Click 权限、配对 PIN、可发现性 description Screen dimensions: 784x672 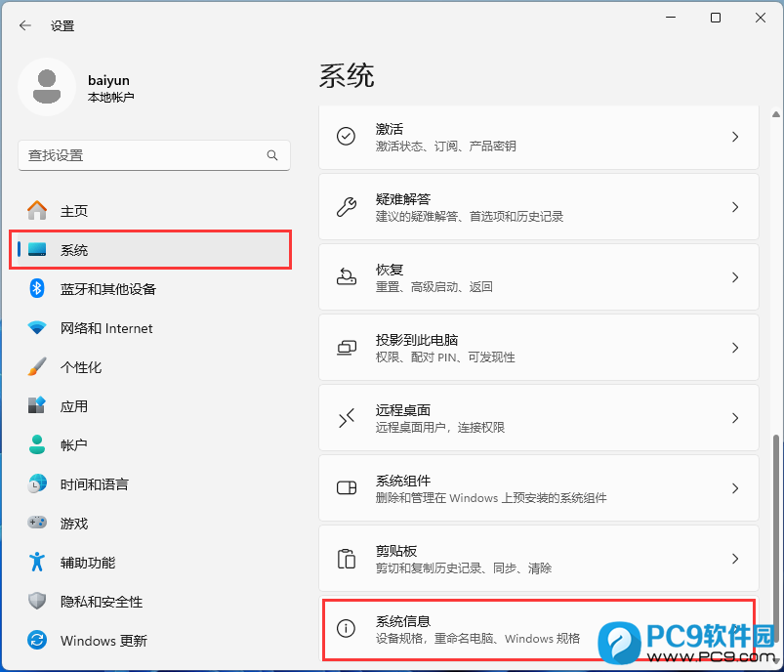pos(445,357)
